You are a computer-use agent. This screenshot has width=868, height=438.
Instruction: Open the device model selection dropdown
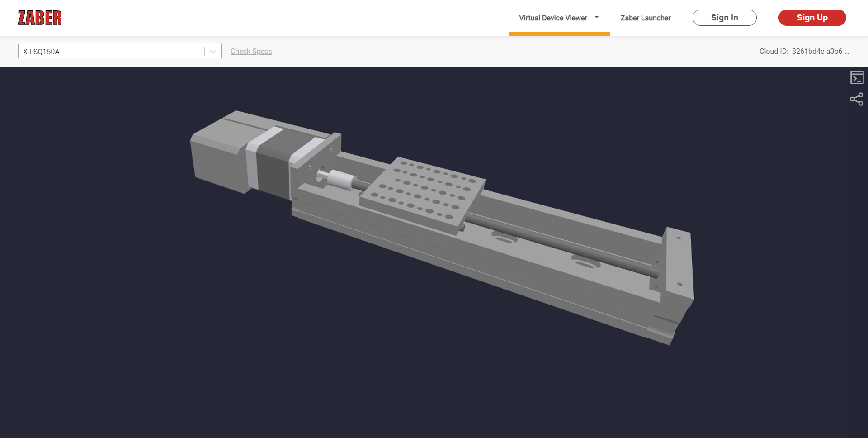click(x=212, y=51)
